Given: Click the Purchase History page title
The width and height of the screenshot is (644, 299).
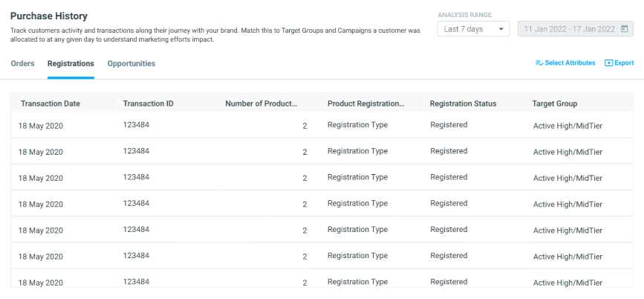Looking at the screenshot, I should (49, 16).
